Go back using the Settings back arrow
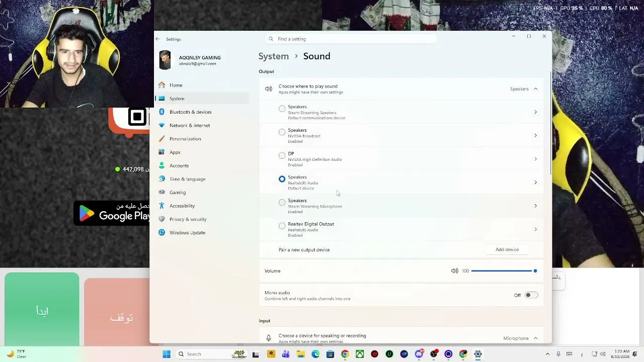 click(x=157, y=39)
